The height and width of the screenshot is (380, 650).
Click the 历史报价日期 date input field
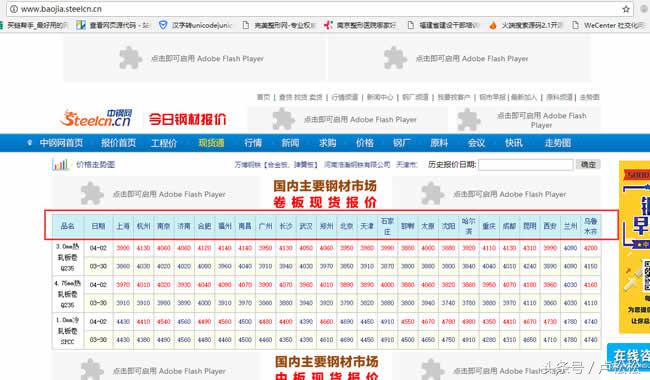[x=526, y=165]
